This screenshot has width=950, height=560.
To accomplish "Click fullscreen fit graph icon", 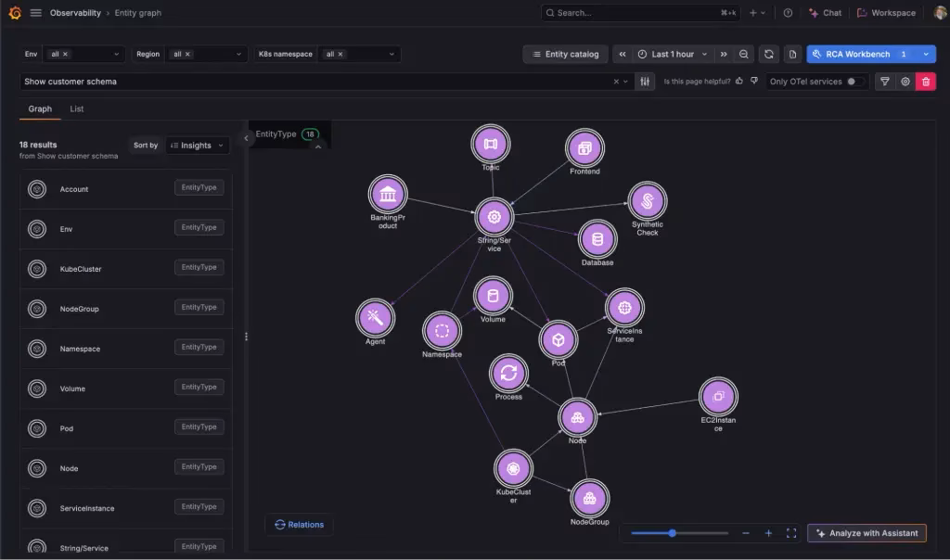I will (791, 533).
